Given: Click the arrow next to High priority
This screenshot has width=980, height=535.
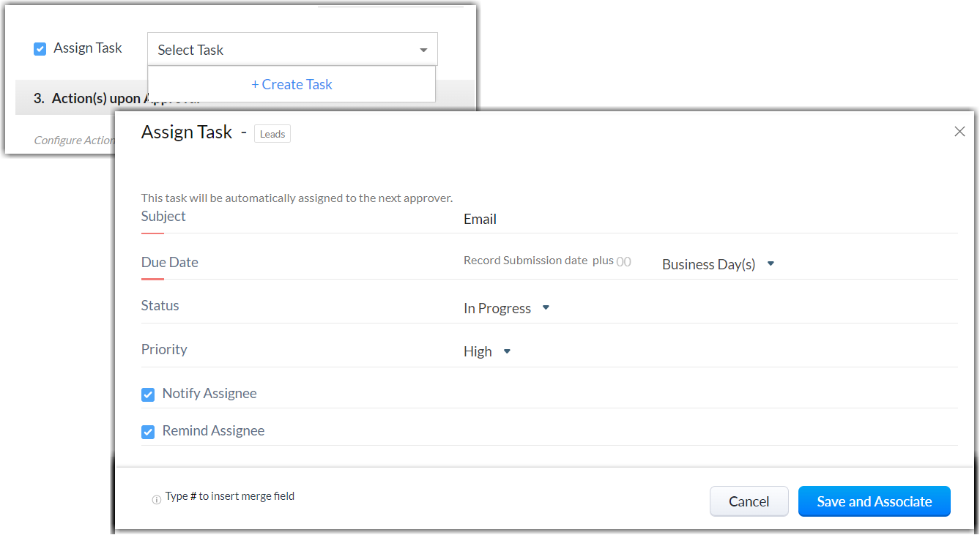Looking at the screenshot, I should click(x=507, y=351).
